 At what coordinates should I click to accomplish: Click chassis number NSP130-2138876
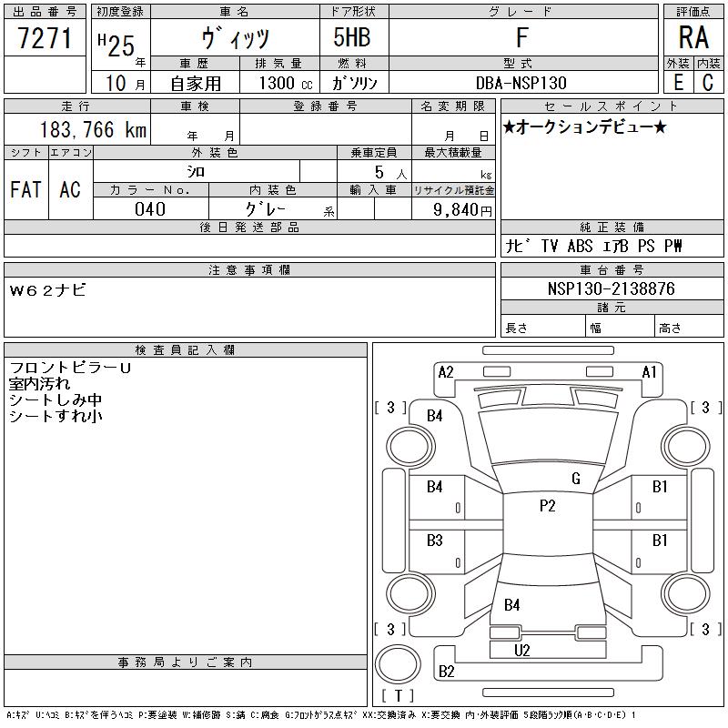612,288
